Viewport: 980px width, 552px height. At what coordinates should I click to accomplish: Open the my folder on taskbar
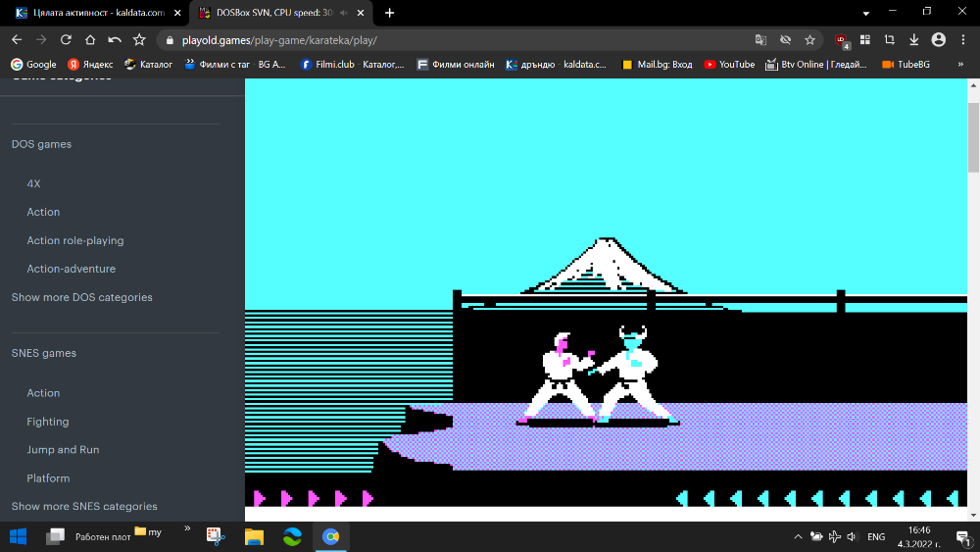[x=149, y=532]
